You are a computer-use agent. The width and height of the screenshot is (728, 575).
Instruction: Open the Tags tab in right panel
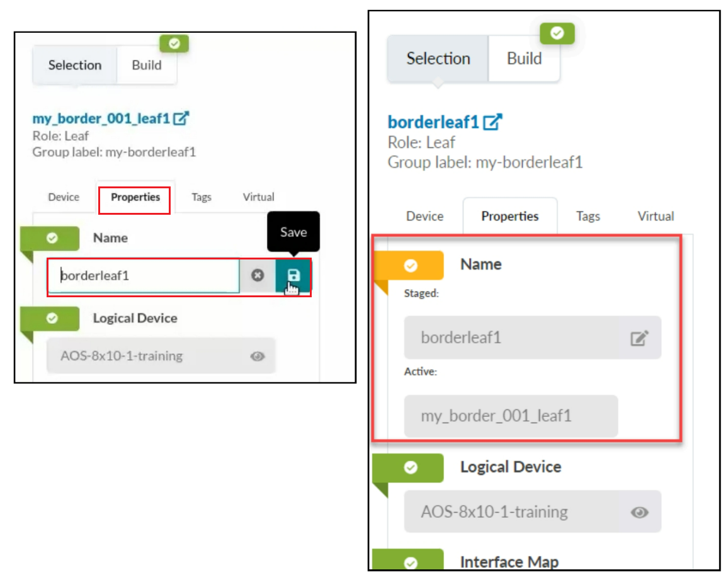point(588,216)
